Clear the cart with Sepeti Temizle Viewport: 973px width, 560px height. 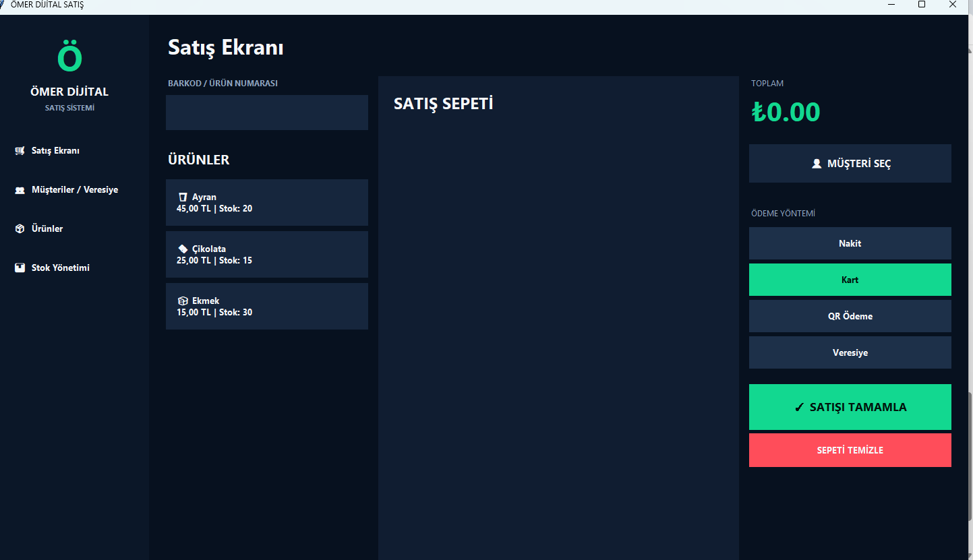[x=850, y=450]
